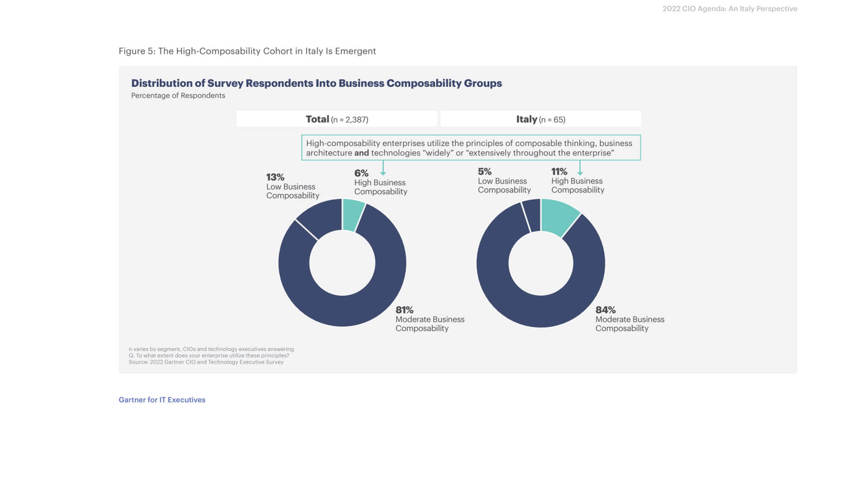Click teal High Composability slice in Total donut

tap(352, 214)
